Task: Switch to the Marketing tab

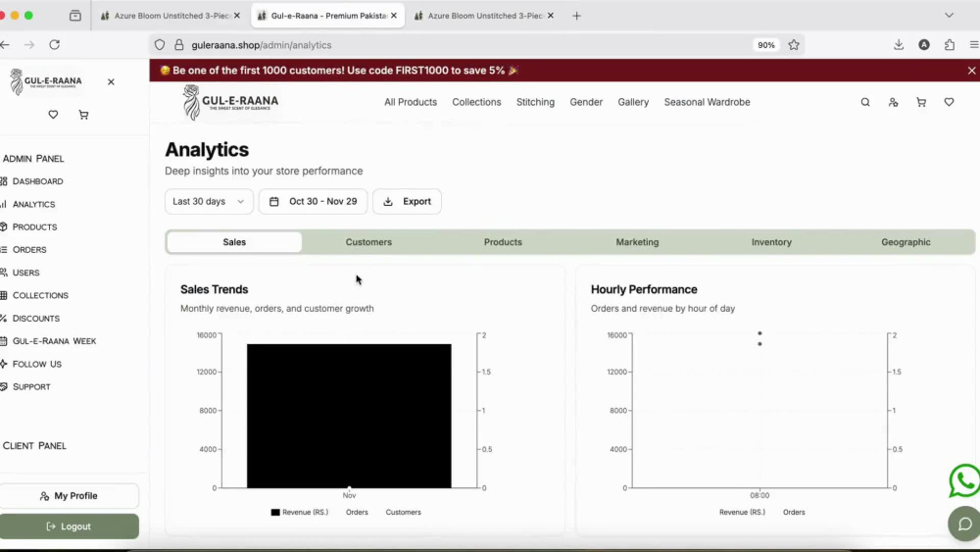Action: click(x=637, y=242)
